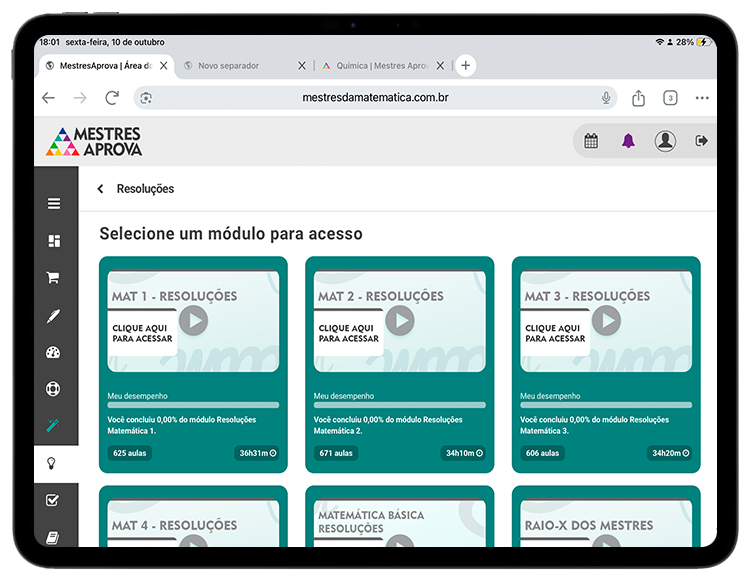This screenshot has height=581, width=750.
Task: Open the Raio-X dos Mestres card
Action: 606,517
